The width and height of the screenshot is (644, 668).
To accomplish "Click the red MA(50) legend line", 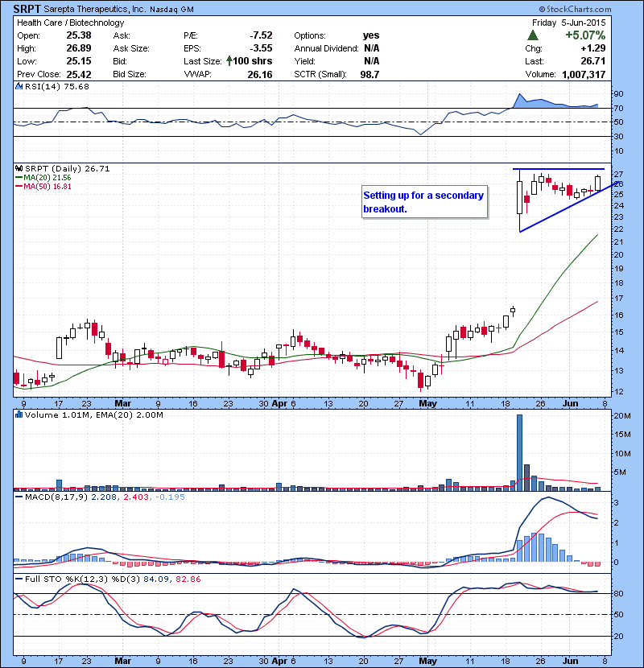I will pos(20,186).
